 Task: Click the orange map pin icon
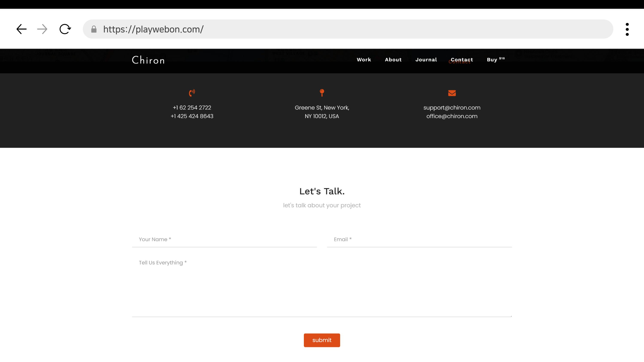[322, 93]
